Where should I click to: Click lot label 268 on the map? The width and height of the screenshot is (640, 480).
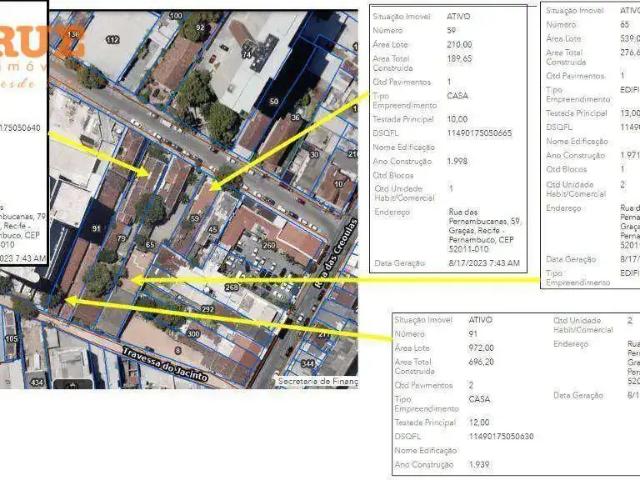[x=231, y=287]
